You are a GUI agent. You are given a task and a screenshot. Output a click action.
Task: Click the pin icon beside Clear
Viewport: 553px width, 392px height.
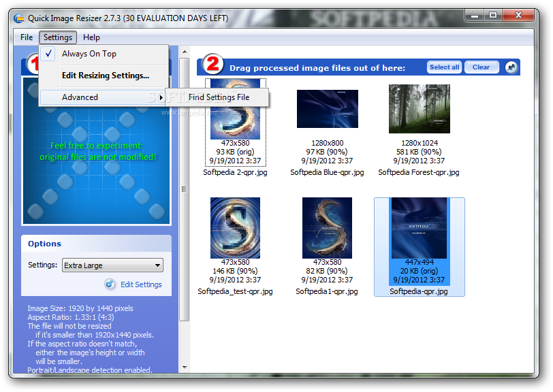coord(511,67)
